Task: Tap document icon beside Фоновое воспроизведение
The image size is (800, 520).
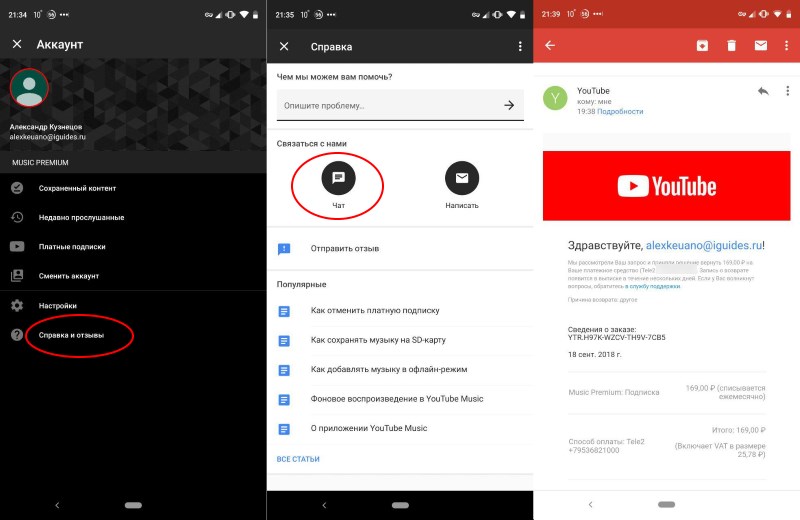Action: click(284, 400)
